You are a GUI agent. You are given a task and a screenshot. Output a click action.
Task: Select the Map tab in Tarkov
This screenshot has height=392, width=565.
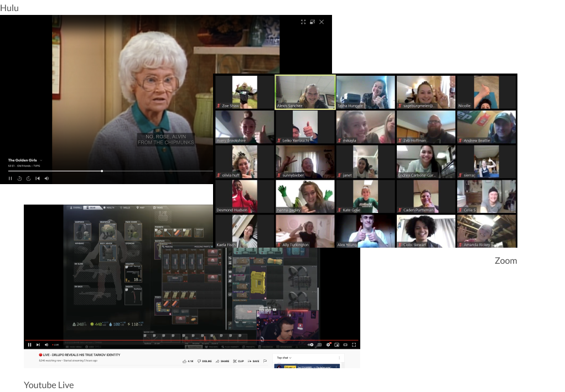pyautogui.click(x=141, y=208)
